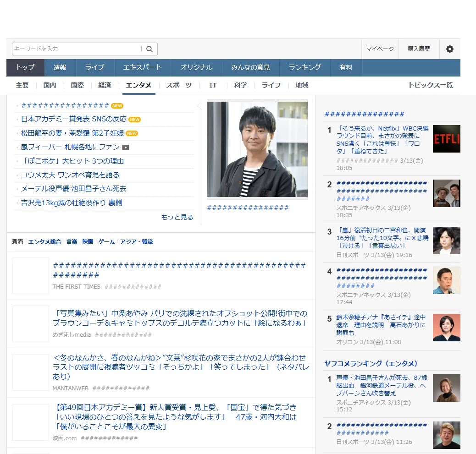Open the オリジナル tab
The width and height of the screenshot is (476, 454).
(197, 68)
